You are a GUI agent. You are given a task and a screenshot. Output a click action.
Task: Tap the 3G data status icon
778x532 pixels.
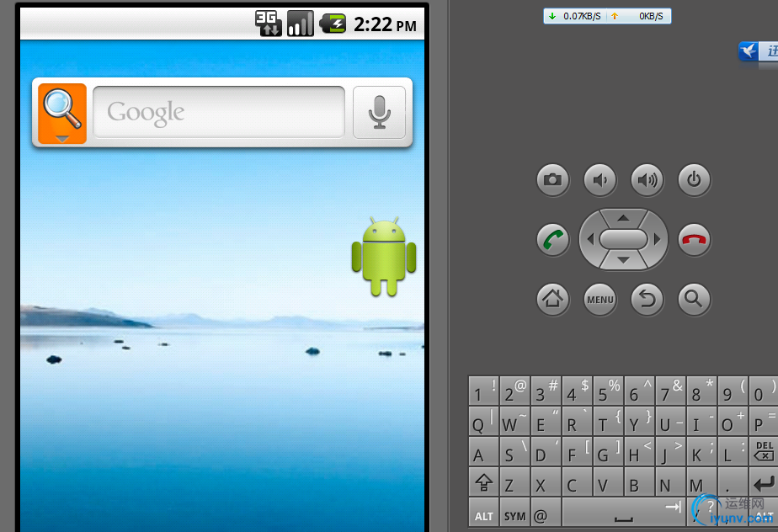(269, 24)
